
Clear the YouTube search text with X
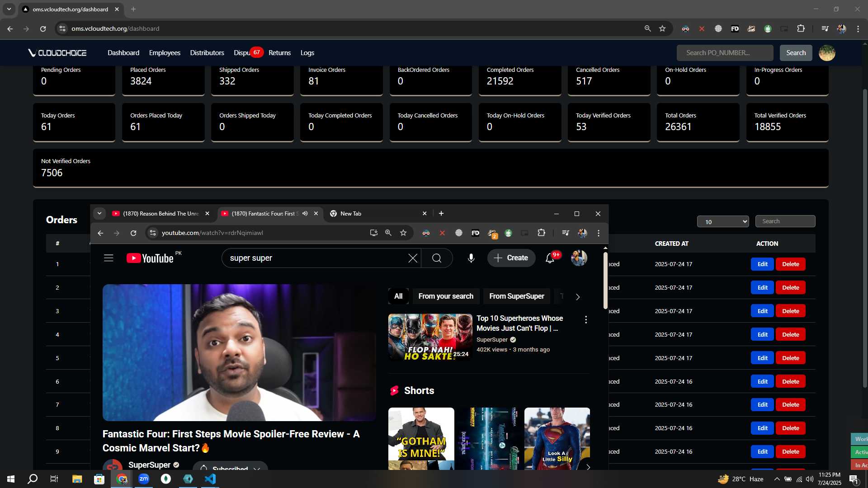point(413,258)
